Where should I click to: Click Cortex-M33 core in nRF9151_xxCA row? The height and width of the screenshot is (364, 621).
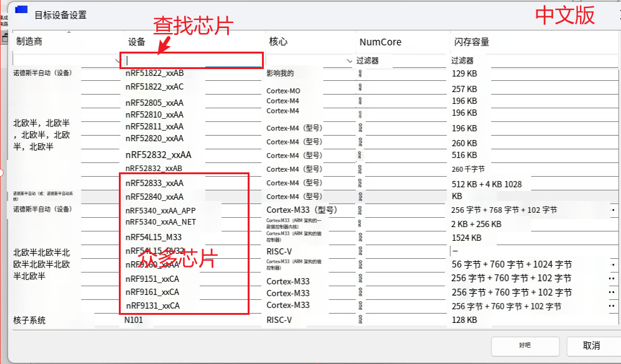coord(288,281)
